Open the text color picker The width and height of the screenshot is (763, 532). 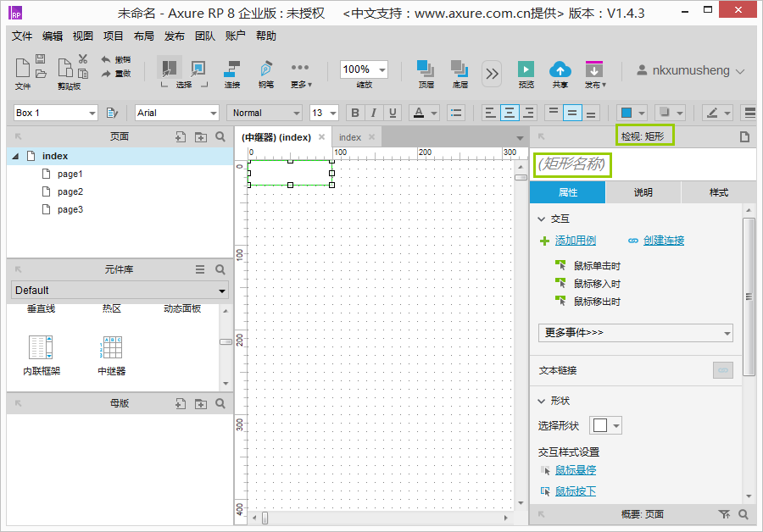[424, 113]
